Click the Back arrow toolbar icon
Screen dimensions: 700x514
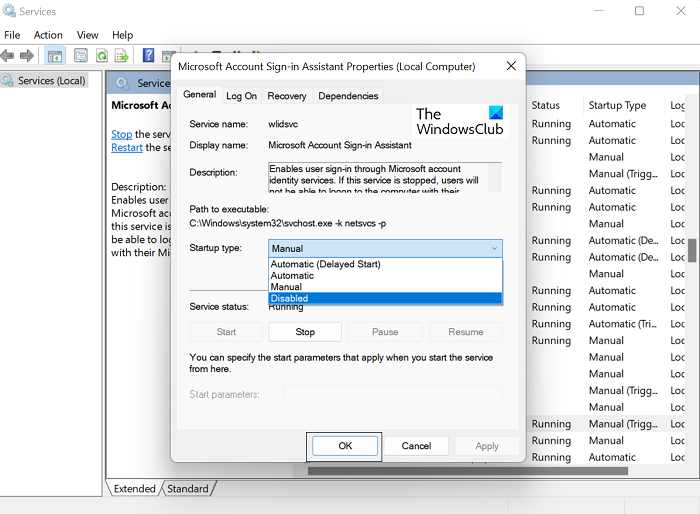7,56
